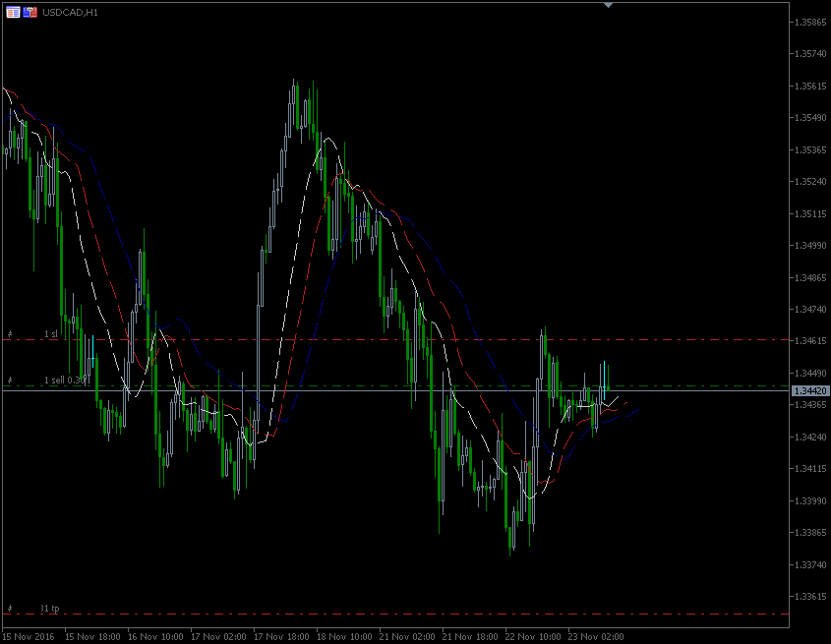Screen dimensions: 831x644
Task: Click price scale value 1.35490
Action: [x=810, y=118]
